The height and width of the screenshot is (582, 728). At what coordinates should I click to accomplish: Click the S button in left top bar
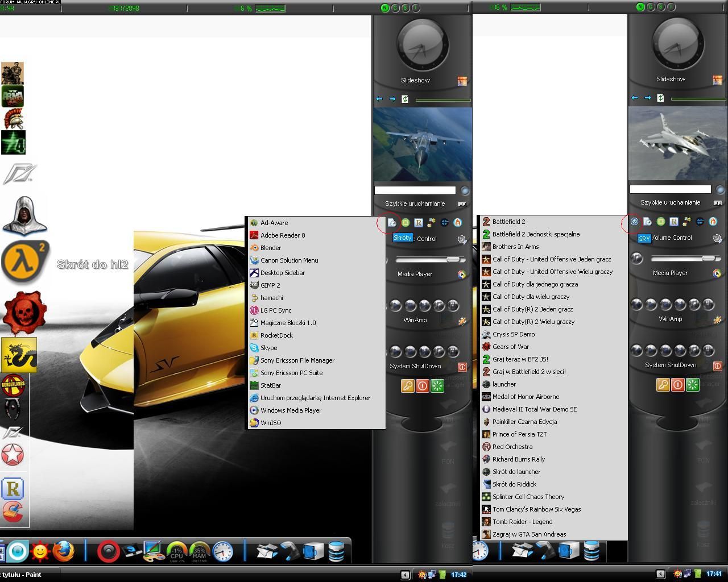pos(406,8)
